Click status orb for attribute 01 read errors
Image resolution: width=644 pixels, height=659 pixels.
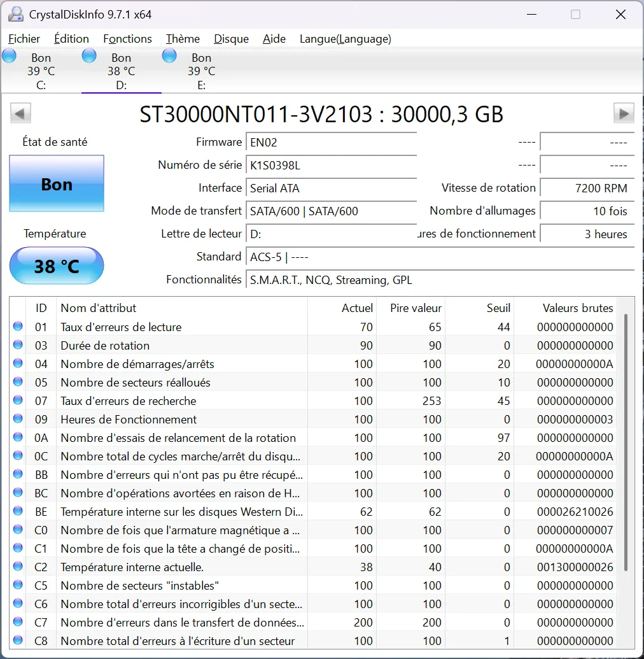click(x=18, y=327)
